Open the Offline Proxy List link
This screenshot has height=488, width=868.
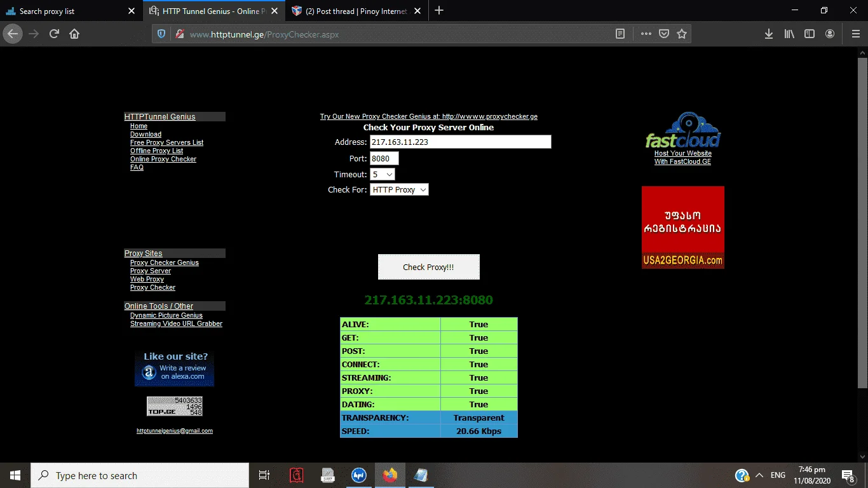(x=156, y=151)
